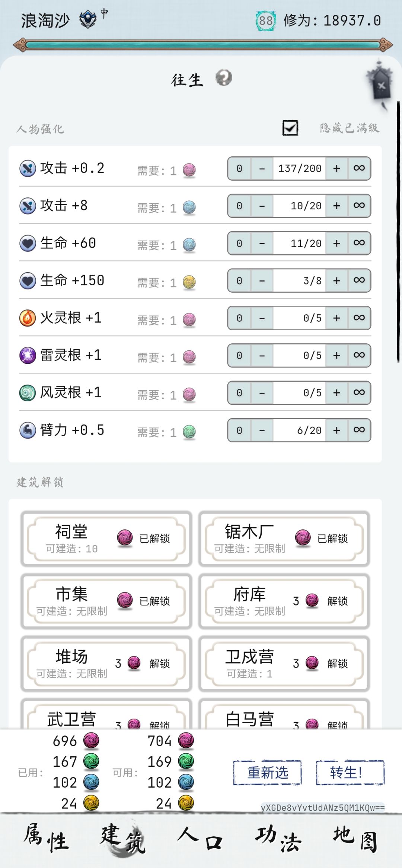Viewport: 402px width, 868px height.
Task: Unlock the 卫戍营 building
Action: point(337,664)
